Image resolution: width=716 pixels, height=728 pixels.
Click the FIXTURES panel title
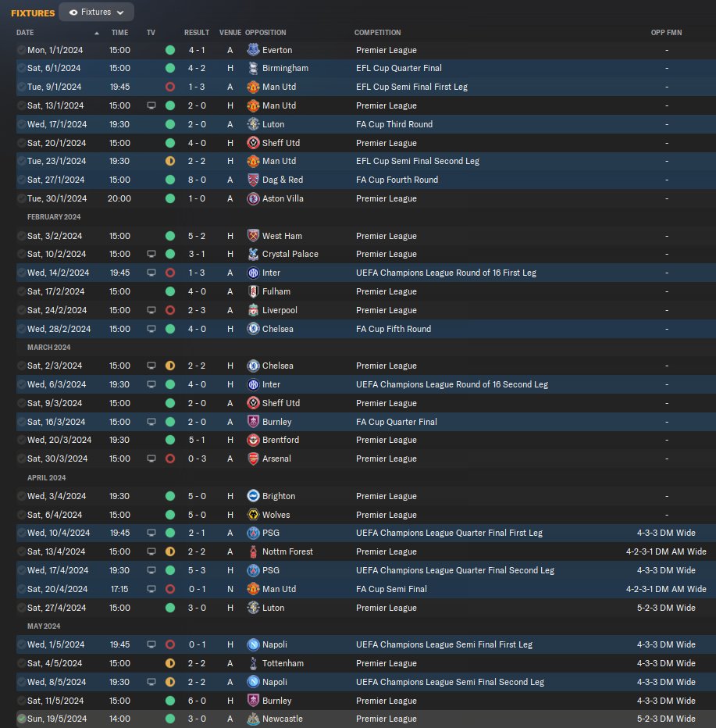pyautogui.click(x=33, y=13)
